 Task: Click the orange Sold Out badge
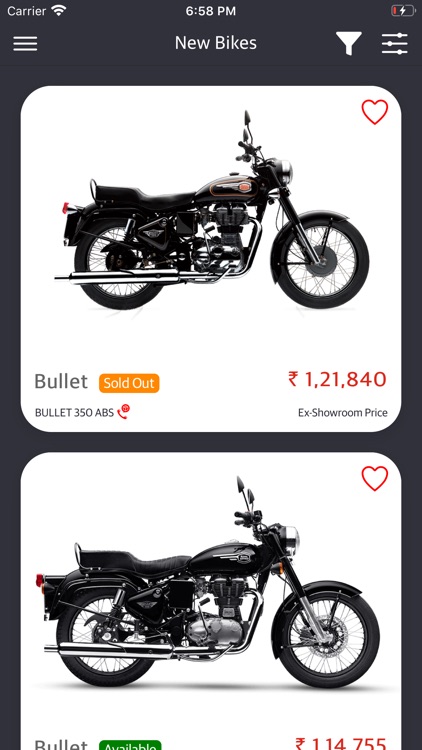click(x=129, y=383)
